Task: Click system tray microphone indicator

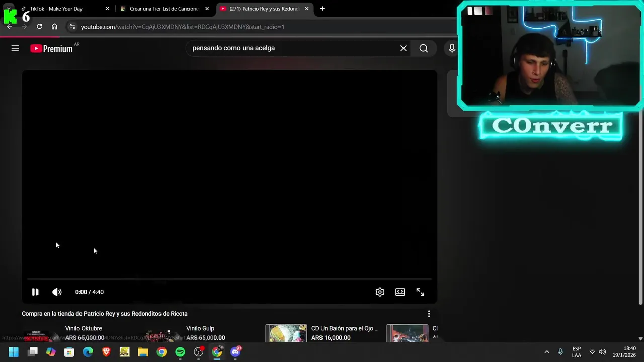Action: tap(560, 352)
